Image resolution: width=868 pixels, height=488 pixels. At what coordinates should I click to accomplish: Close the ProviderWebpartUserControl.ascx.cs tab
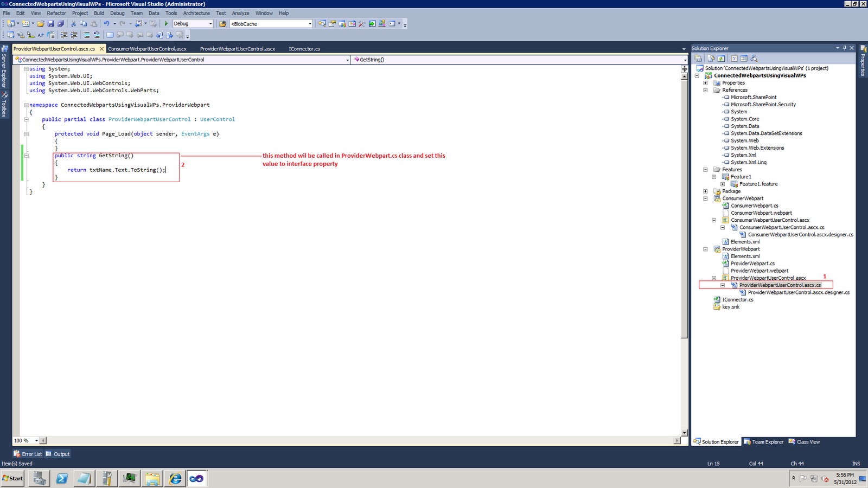pyautogui.click(x=101, y=49)
